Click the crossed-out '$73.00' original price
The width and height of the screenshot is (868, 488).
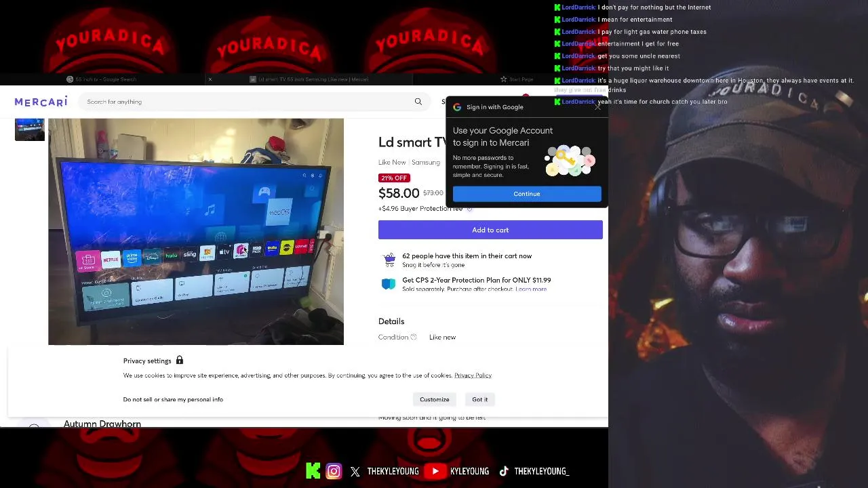[x=433, y=193]
